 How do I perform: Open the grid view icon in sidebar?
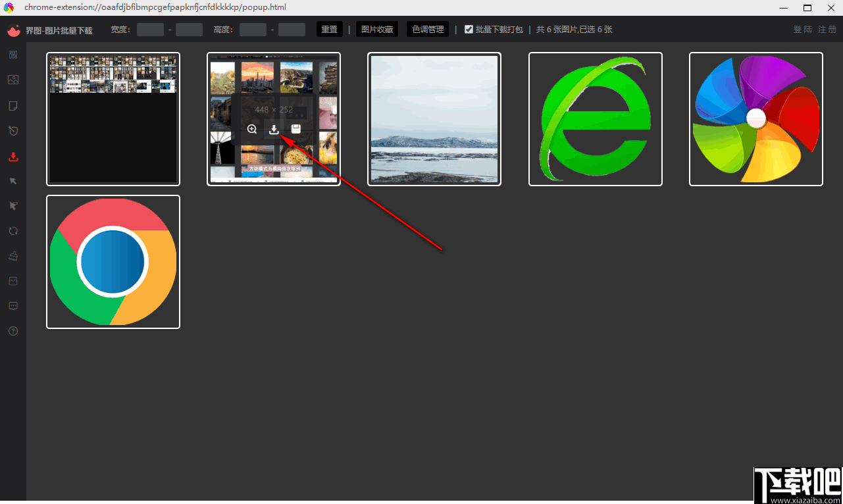[x=13, y=55]
